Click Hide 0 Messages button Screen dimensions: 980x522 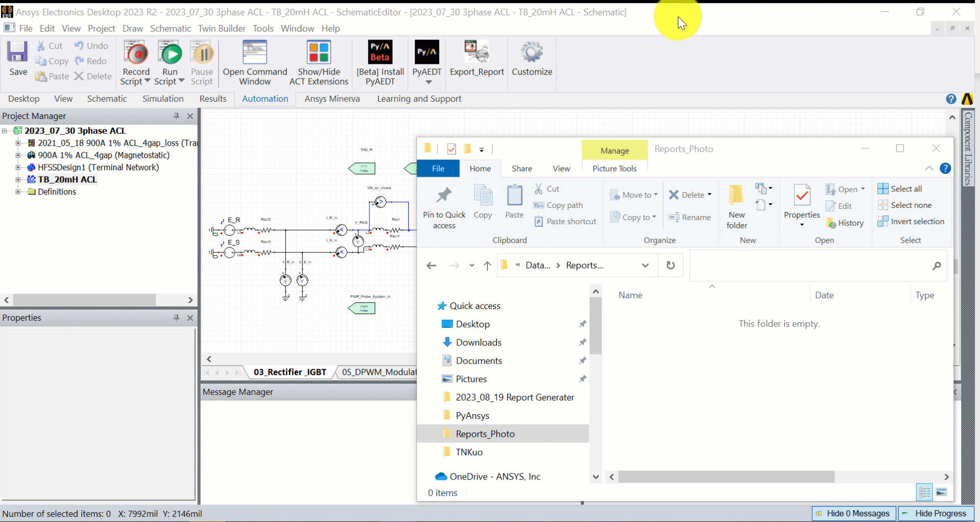pos(853,513)
